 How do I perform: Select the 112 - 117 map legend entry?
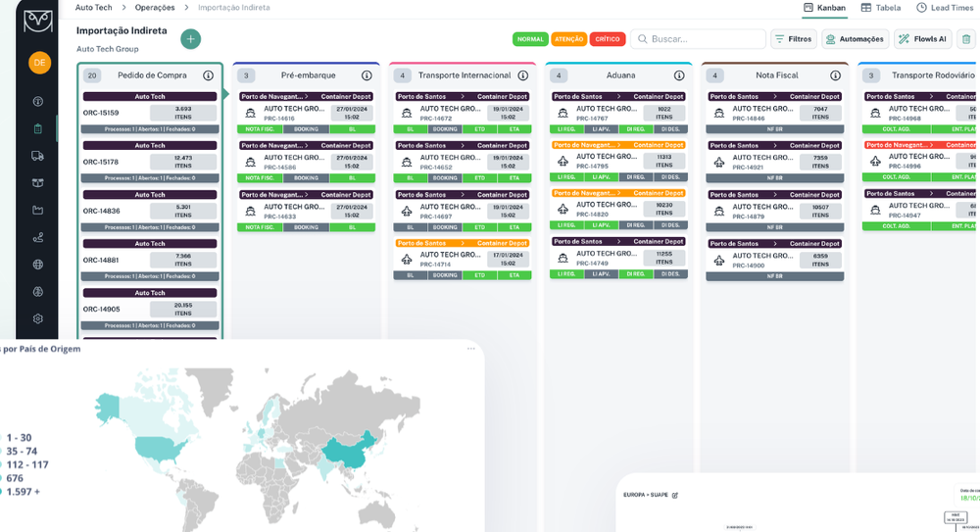click(x=26, y=464)
